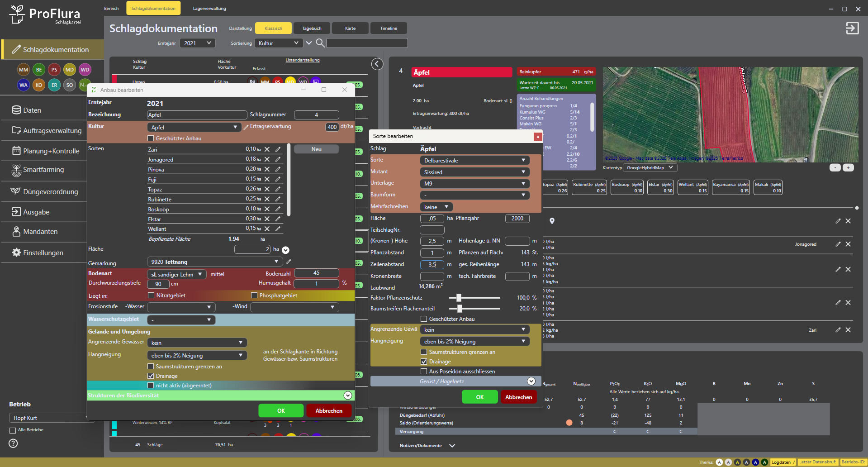
Task: Collapse the list panel with left arrow
Action: [377, 64]
